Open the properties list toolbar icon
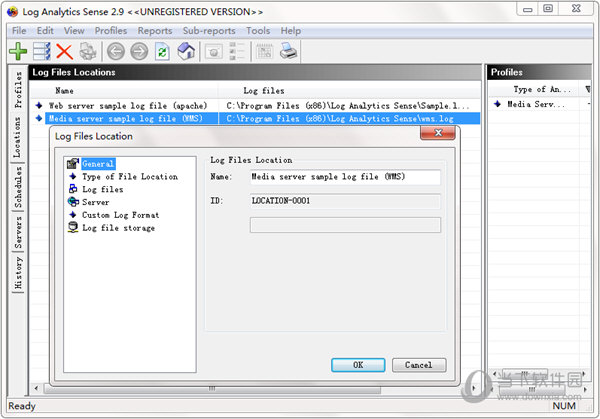Viewport: 600px width, 419px height. 42,51
